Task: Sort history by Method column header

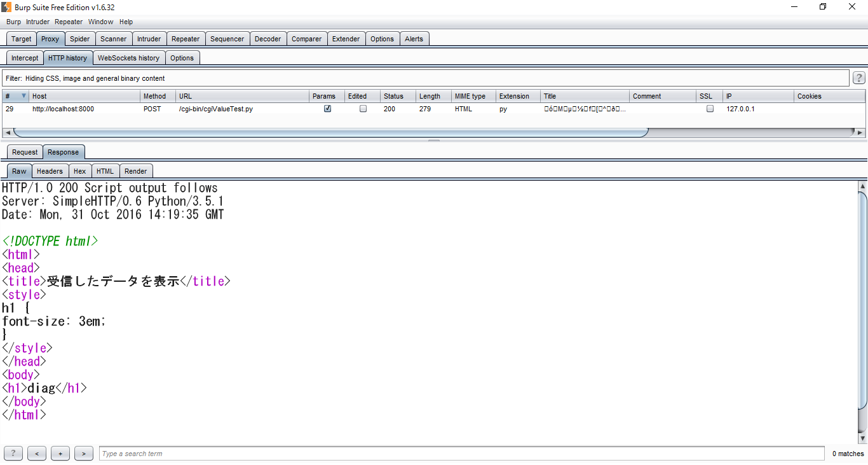Action: coord(158,96)
